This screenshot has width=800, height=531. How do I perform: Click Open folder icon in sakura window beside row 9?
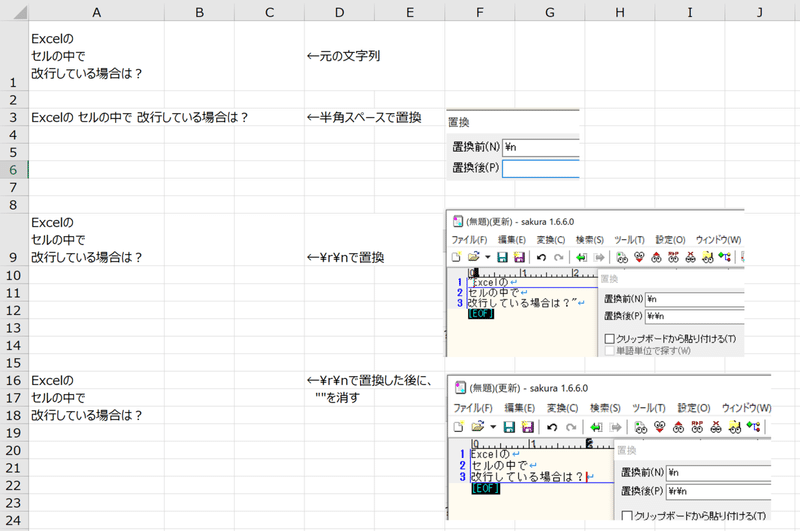(474, 257)
